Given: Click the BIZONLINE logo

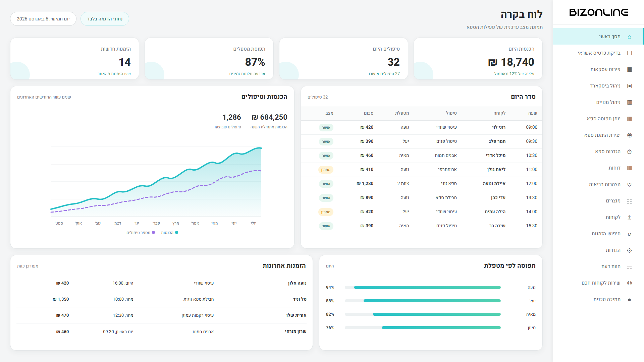Looking at the screenshot, I should tap(598, 12).
